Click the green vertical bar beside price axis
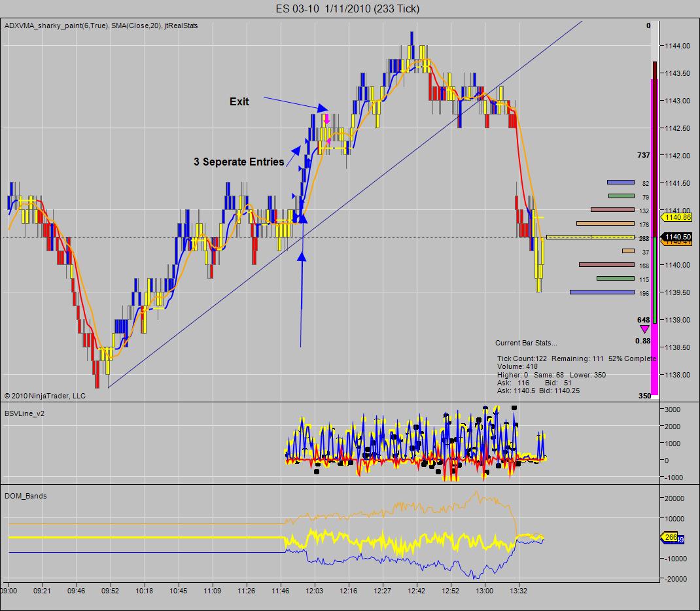This screenshot has height=611, width=700. 655,280
